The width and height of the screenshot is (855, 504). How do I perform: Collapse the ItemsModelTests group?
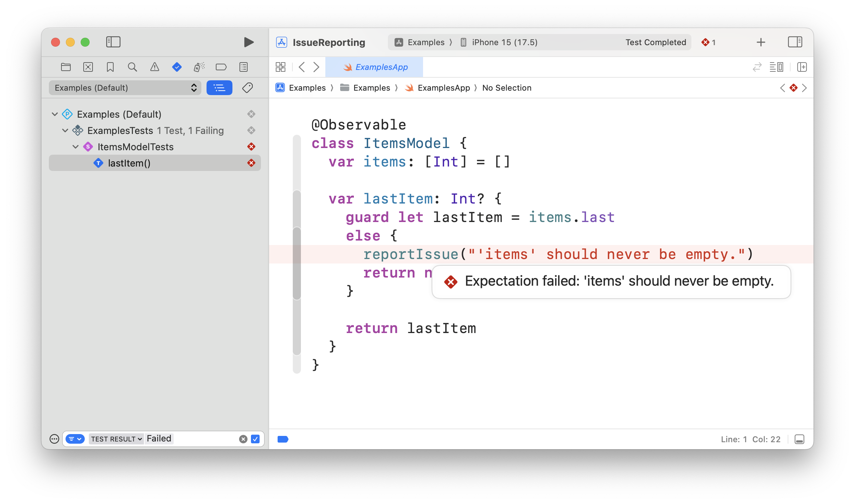pos(76,147)
